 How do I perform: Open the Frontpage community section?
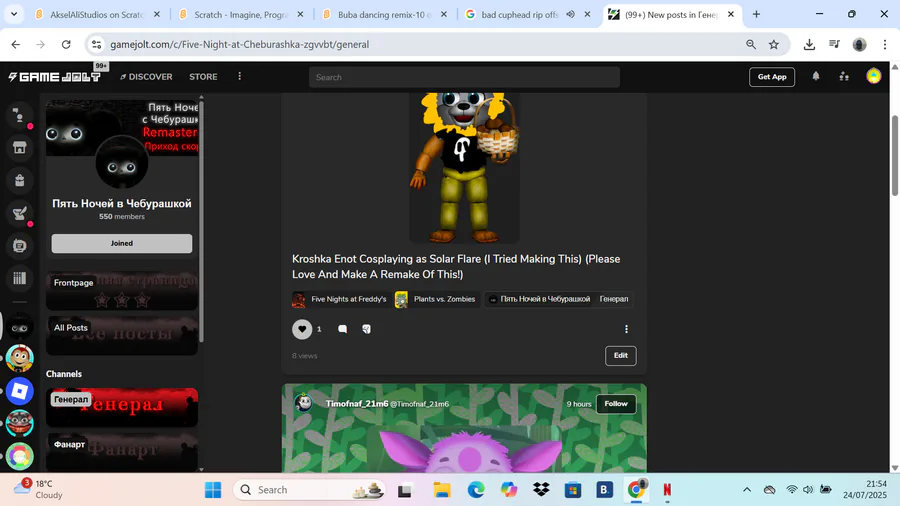(122, 290)
